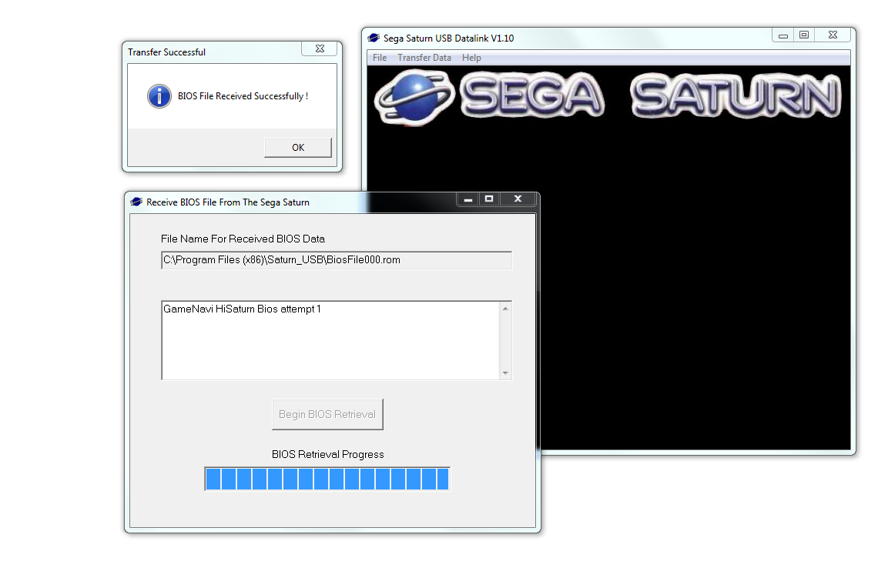This screenshot has height=588, width=878.
Task: Click 'Receive BIOS File From The Sega Saturn' title
Action: (x=228, y=202)
